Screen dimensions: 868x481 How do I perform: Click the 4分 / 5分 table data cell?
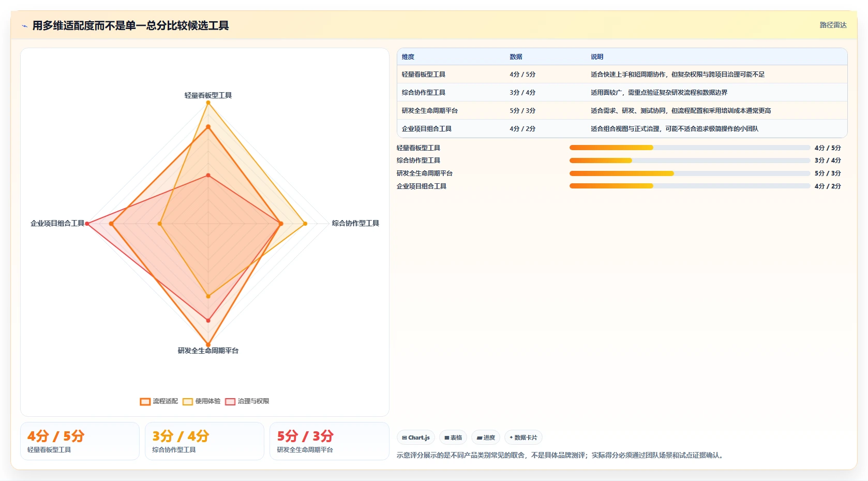[522, 75]
